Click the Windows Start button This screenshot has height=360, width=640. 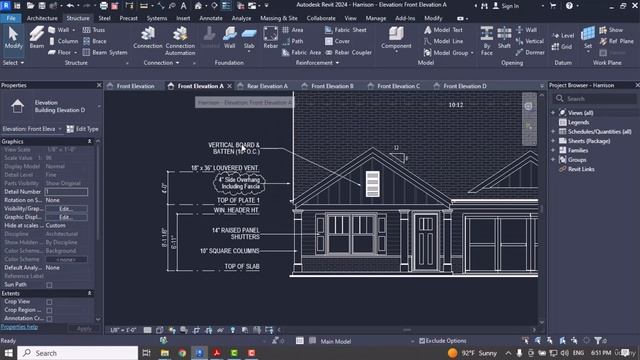(x=8, y=353)
